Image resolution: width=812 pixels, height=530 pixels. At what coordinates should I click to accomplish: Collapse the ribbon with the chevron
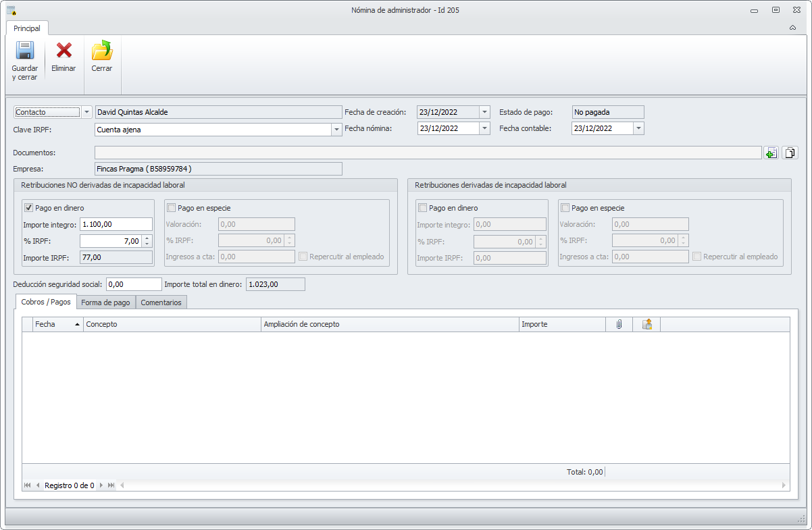tap(792, 28)
